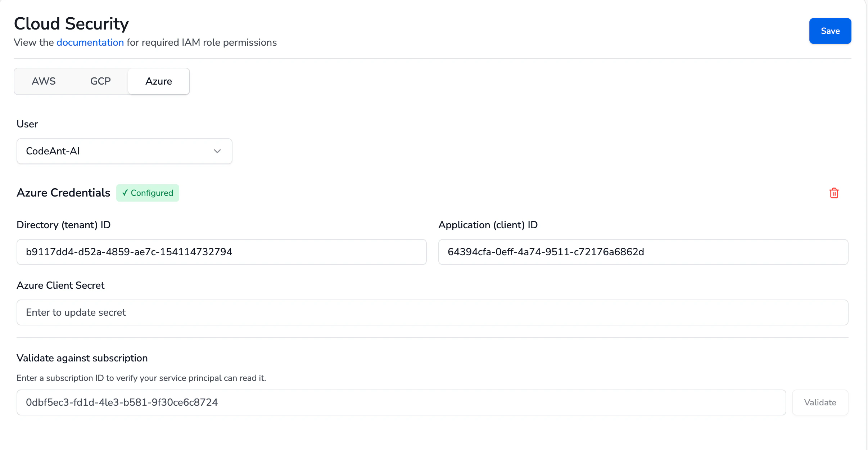
Task: Click the red delete icon beside Azure Credentials
Action: 834,193
